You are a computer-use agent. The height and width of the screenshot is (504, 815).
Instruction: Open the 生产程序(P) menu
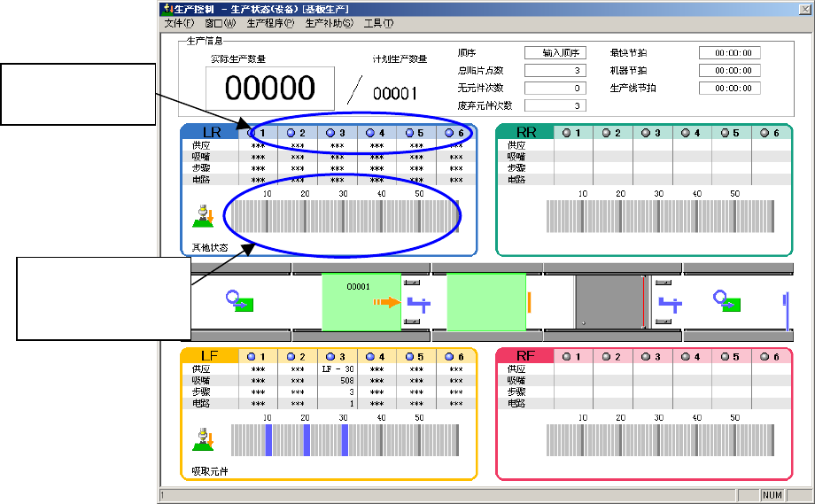point(270,23)
